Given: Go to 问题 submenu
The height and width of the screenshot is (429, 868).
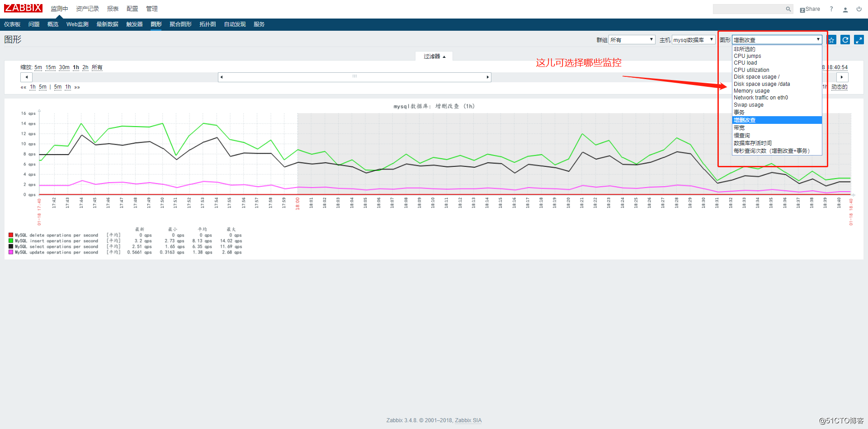Looking at the screenshot, I should click(34, 24).
